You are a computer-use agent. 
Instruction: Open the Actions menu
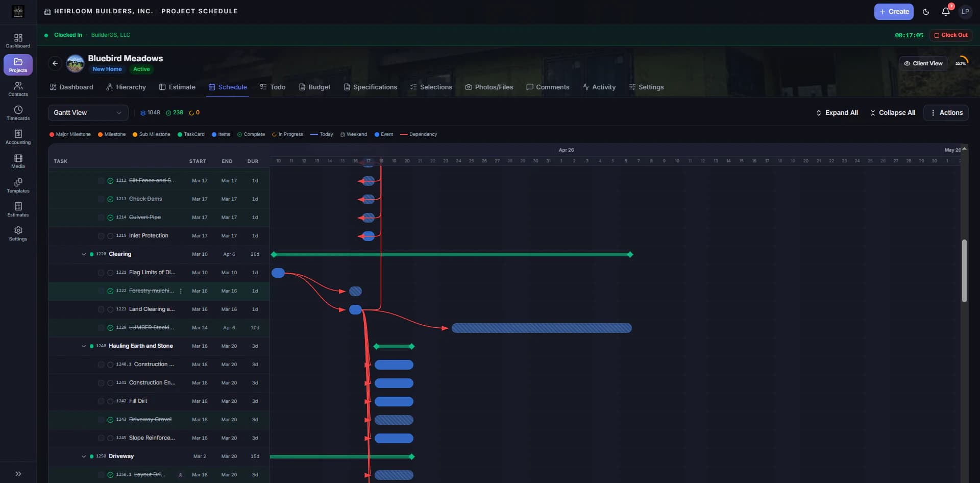pos(946,113)
